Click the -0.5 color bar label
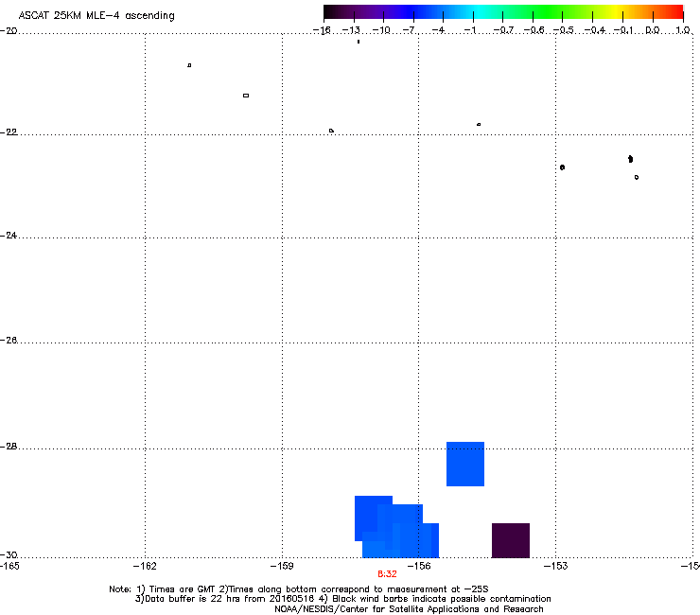The width and height of the screenshot is (700, 615). [564, 30]
